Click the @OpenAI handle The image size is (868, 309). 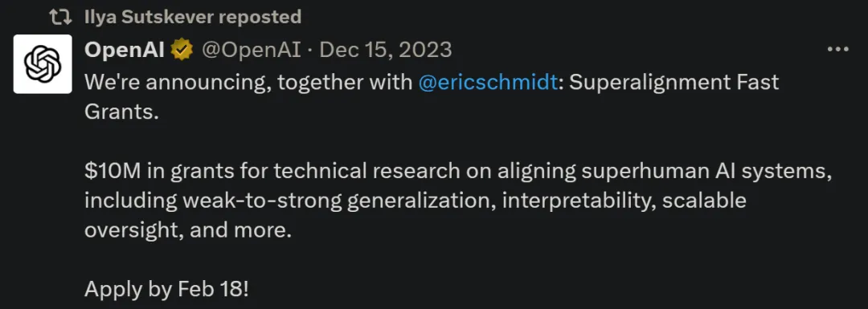point(251,51)
